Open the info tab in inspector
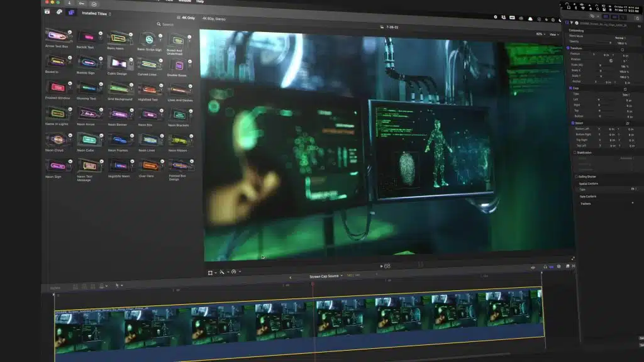The height and width of the screenshot is (362, 644). pos(576,23)
